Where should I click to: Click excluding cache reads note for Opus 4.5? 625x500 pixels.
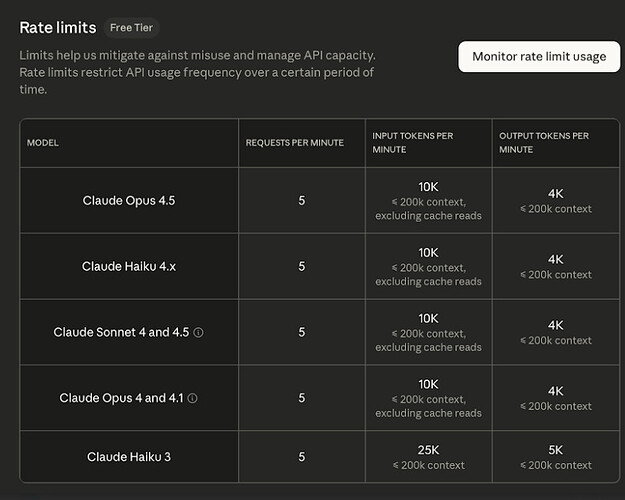[428, 216]
